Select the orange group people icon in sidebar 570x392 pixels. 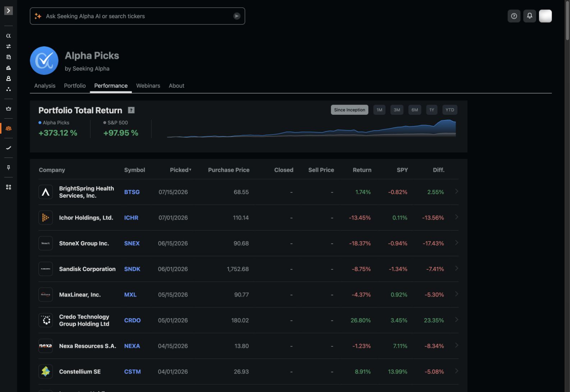coord(8,128)
